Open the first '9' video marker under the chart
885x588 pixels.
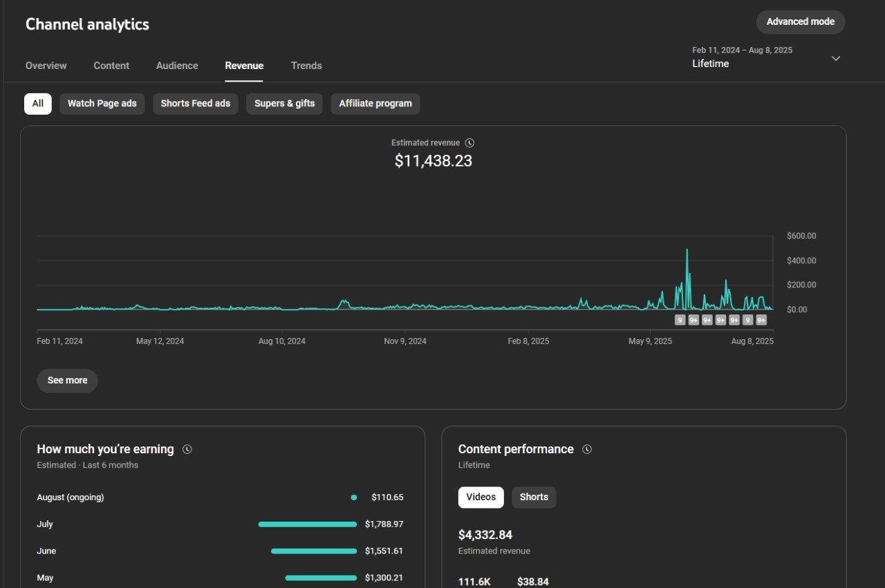click(680, 320)
